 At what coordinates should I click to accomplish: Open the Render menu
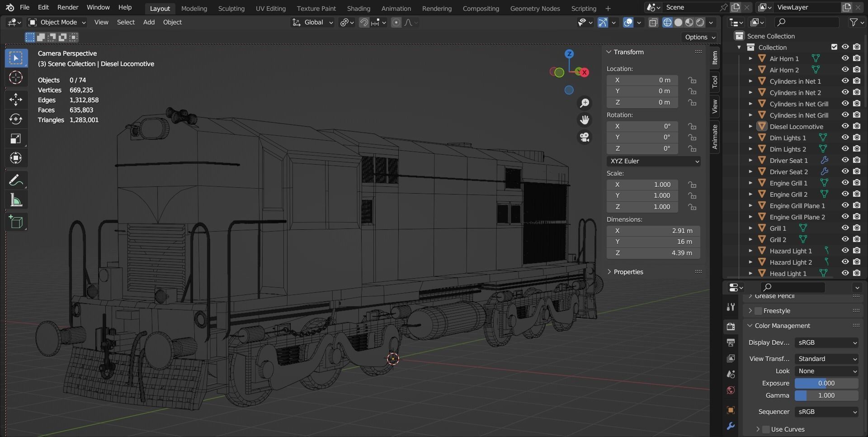[67, 7]
